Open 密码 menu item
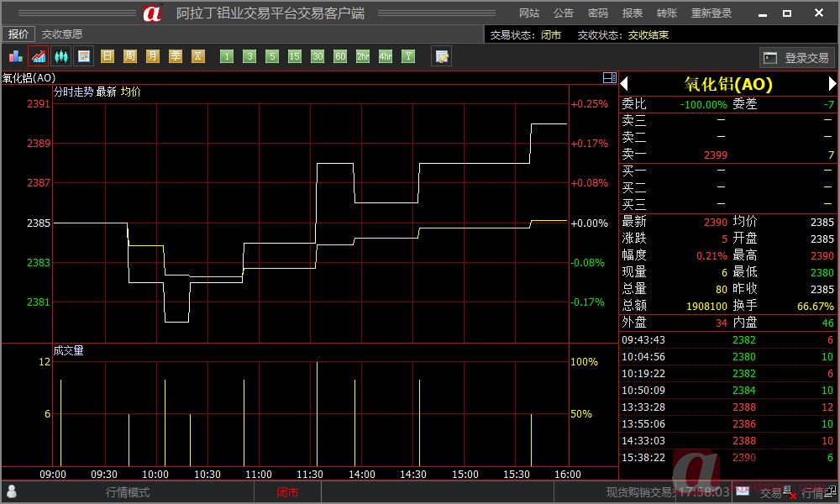 [x=598, y=13]
